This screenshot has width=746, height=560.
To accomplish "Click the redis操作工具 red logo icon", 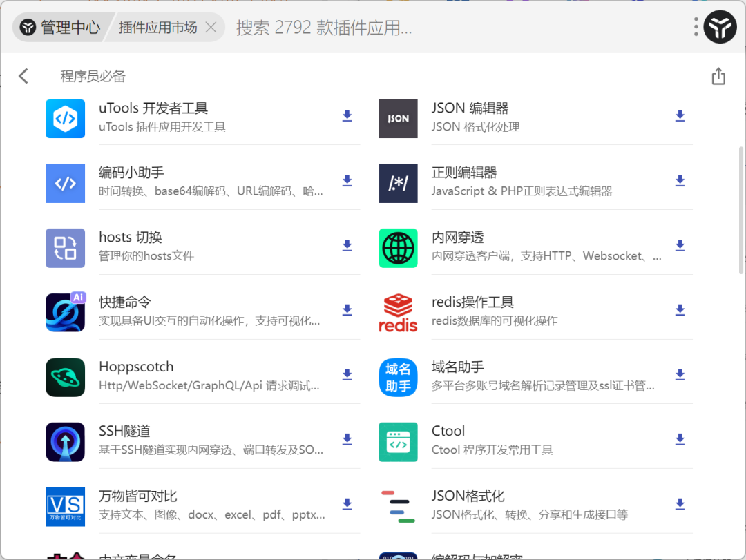I will 399,313.
